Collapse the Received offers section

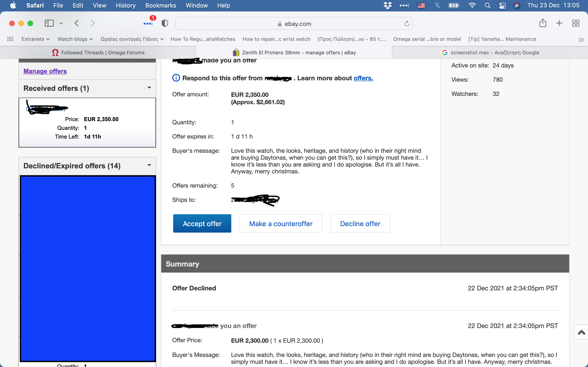tap(149, 88)
